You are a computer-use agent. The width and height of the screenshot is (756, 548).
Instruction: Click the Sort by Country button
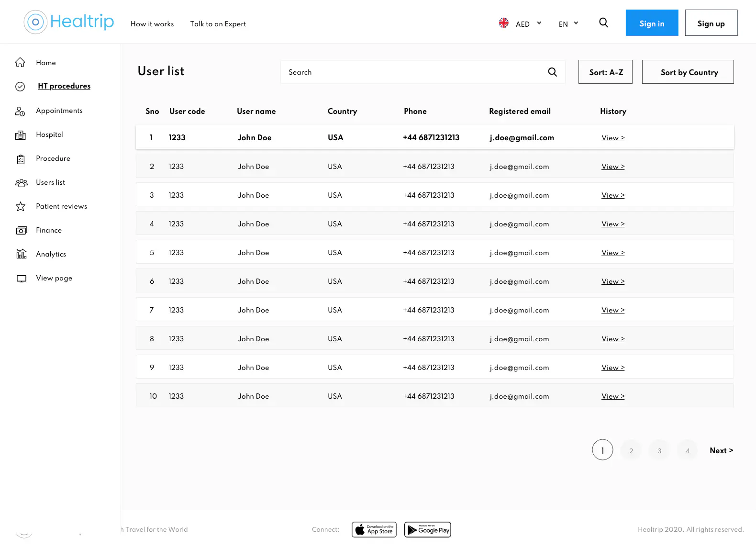[688, 72]
